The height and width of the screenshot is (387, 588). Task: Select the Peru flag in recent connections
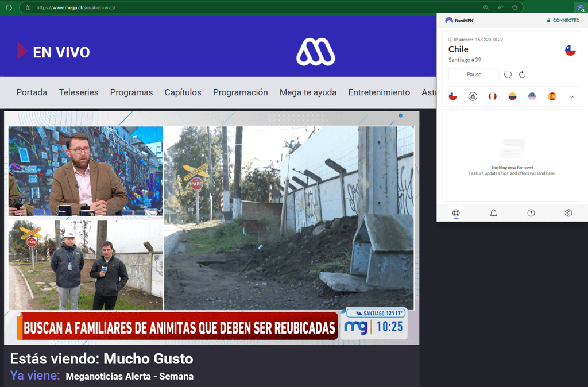492,96
